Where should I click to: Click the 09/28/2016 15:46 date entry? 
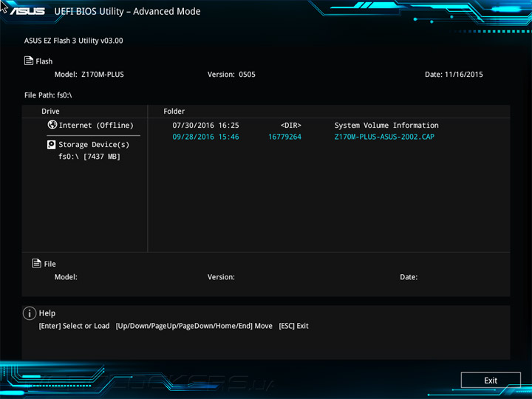point(205,137)
